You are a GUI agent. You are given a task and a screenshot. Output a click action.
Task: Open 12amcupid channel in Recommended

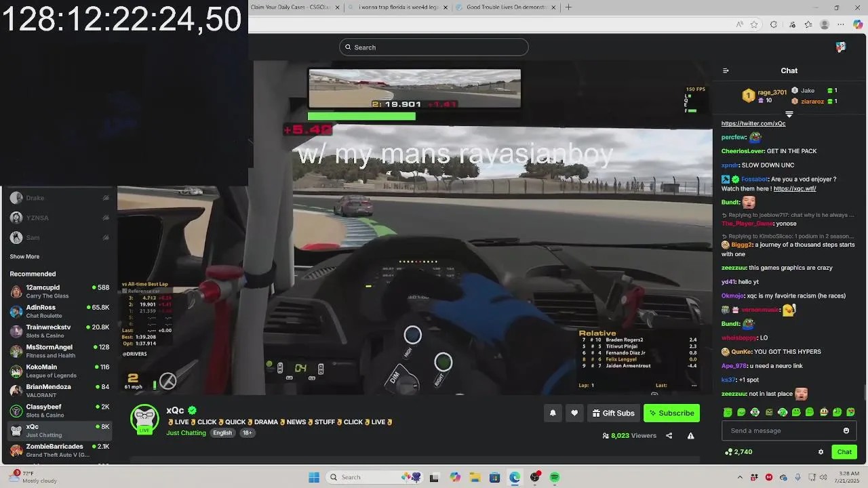tap(59, 291)
